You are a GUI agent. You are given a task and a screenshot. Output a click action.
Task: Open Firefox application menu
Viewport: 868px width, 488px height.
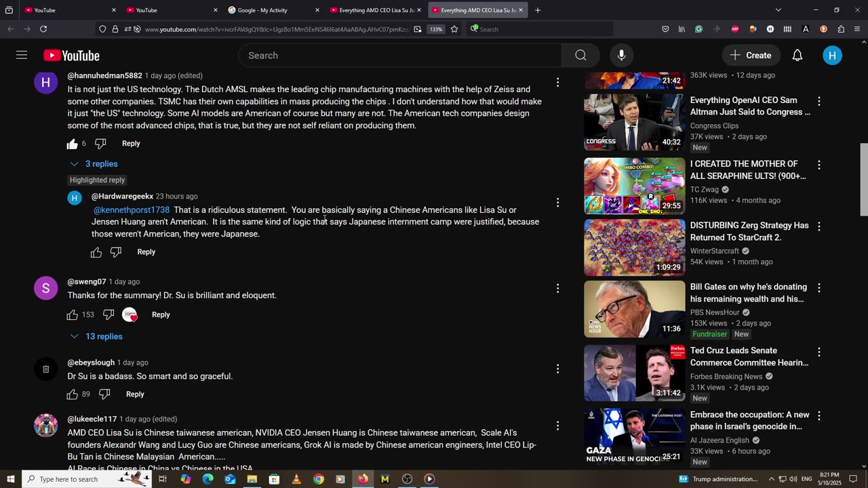click(858, 29)
